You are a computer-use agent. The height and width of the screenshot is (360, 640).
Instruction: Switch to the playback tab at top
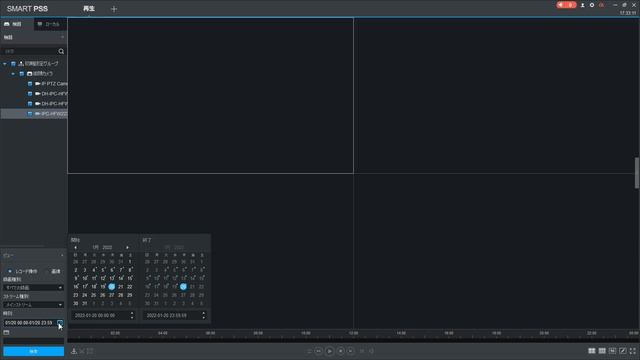pyautogui.click(x=89, y=9)
